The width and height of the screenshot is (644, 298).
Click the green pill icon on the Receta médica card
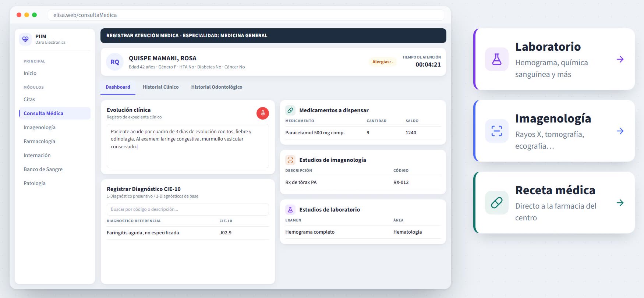[497, 203]
